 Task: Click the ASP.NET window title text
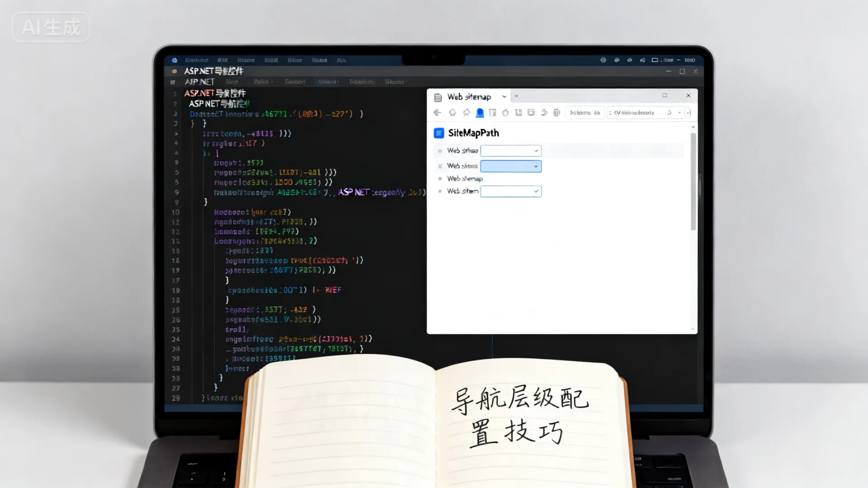coord(214,71)
